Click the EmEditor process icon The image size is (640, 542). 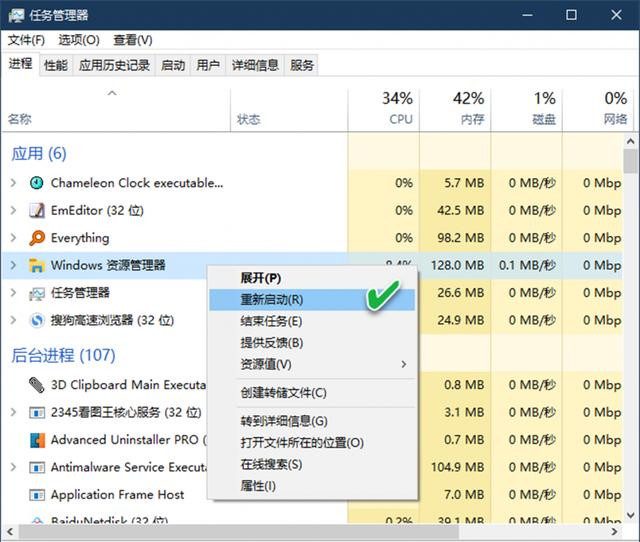[37, 211]
